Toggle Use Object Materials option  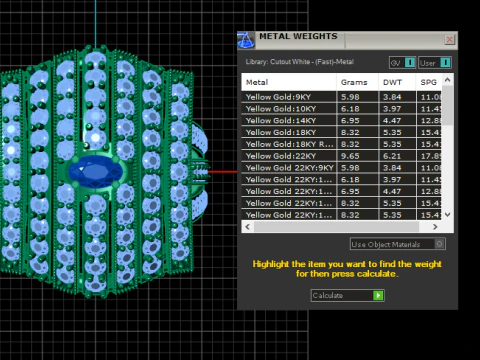pos(398,244)
